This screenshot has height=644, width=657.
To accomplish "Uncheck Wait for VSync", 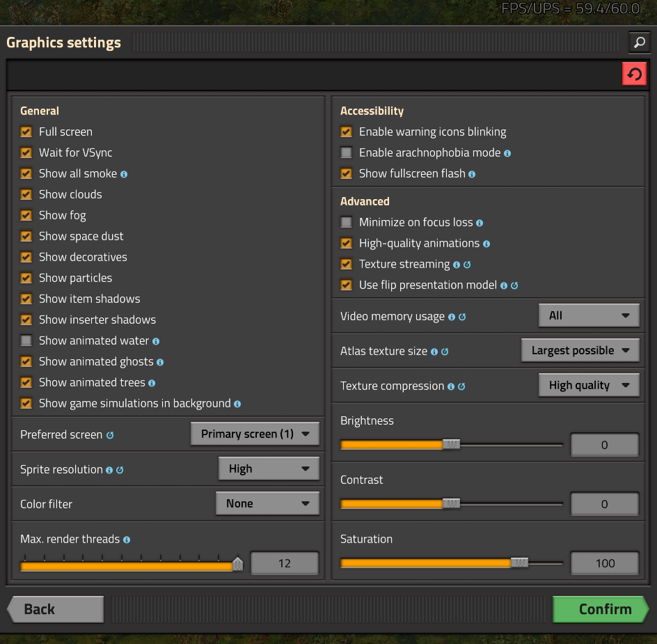I will 26,152.
